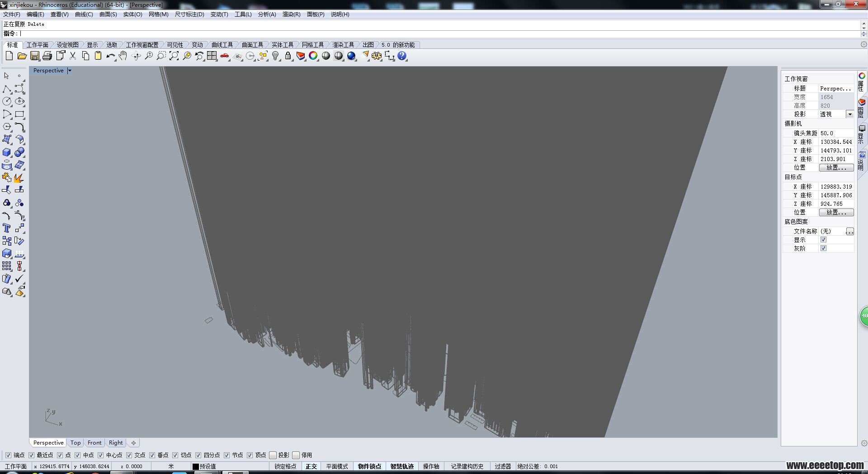Switch to the 曲面工具 toolbar tab

252,45
